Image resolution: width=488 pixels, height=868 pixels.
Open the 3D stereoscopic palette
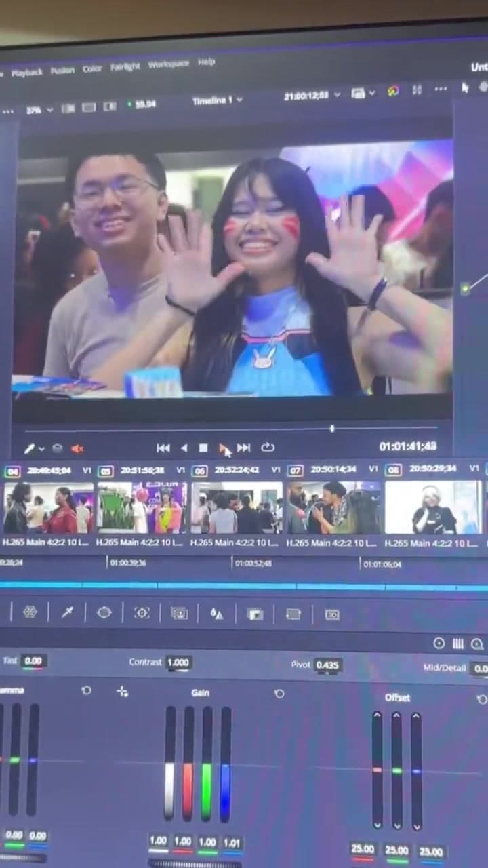click(x=332, y=614)
